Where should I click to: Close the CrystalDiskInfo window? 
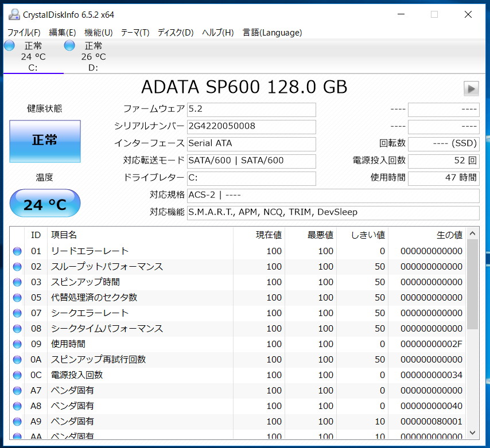[468, 14]
